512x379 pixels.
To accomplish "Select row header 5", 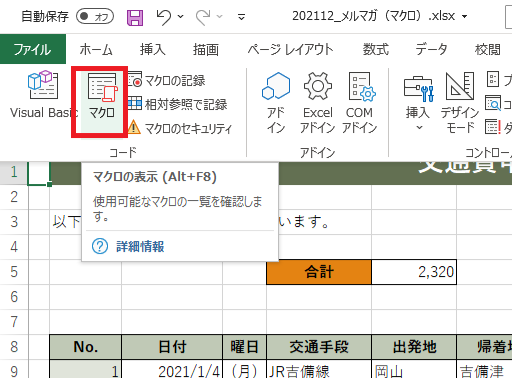I will [14, 272].
